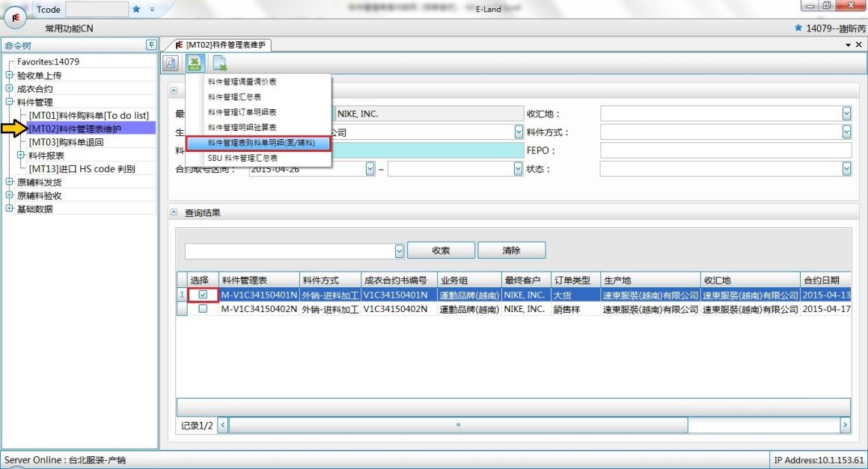Screen dimensions: 868x469
Task: Choose 料件管理汇总表 from the export menu
Action: (x=234, y=96)
